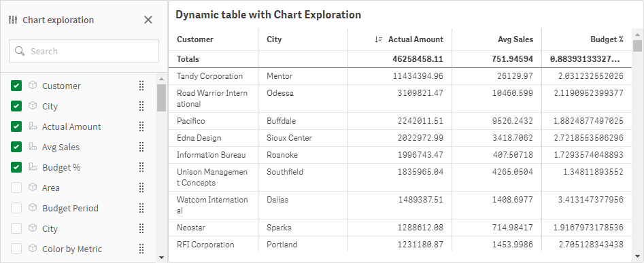The image size is (644, 263).
Task: Uncheck the Avg Sales checkbox
Action: click(x=16, y=147)
